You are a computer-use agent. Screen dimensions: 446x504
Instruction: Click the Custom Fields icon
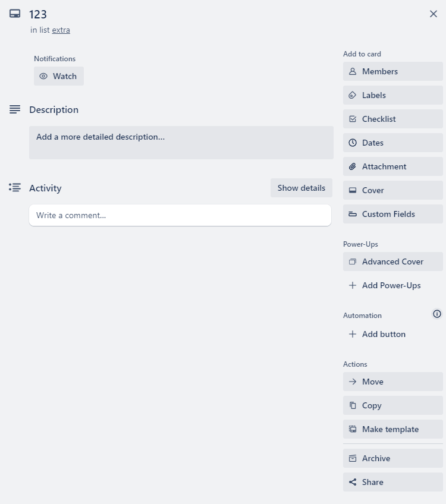point(353,214)
